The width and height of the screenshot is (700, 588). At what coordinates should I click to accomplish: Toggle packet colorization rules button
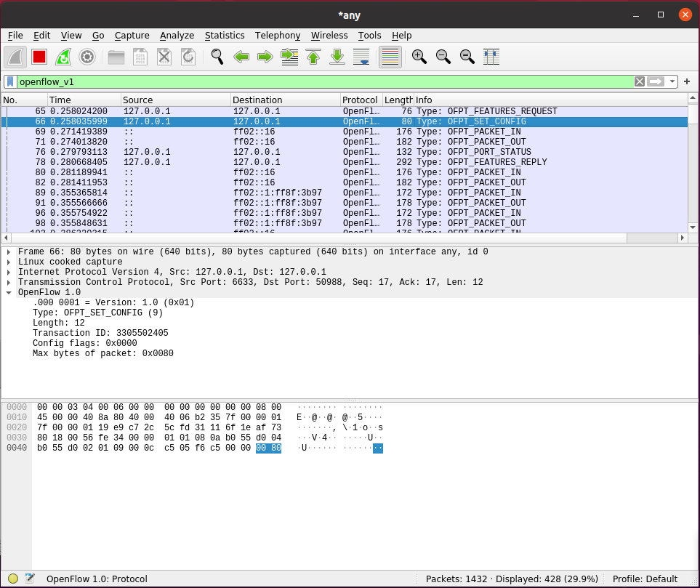pyautogui.click(x=390, y=57)
